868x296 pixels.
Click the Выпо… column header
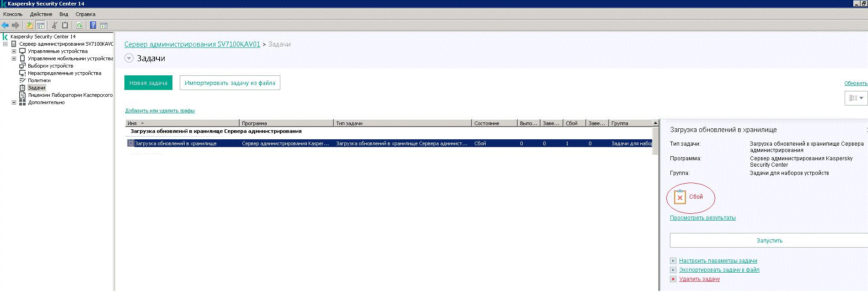[529, 123]
